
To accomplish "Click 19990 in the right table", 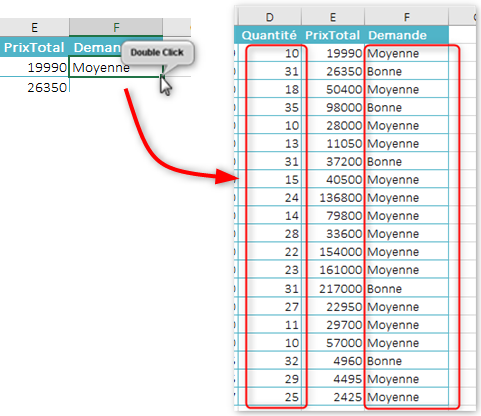I will tap(333, 53).
